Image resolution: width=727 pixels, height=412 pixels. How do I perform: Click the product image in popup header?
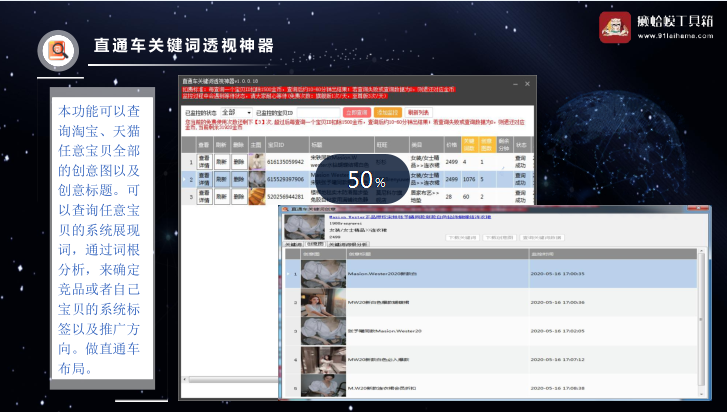[x=304, y=227]
